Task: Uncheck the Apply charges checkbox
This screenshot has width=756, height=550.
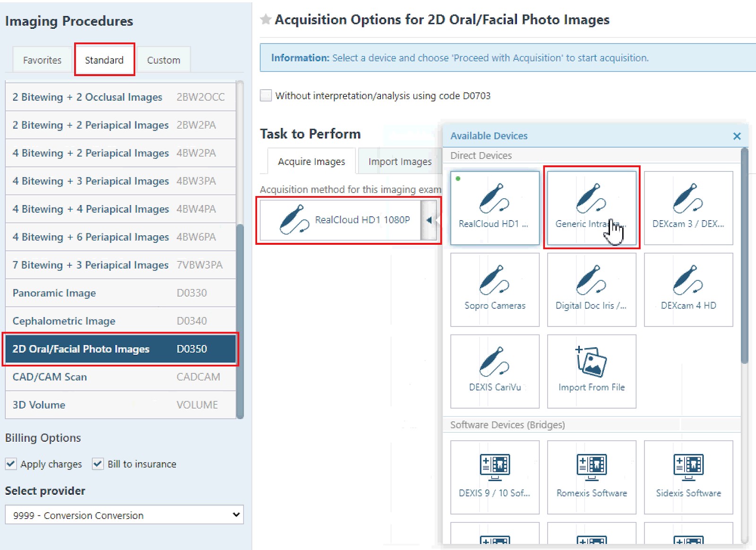Action: pos(11,464)
